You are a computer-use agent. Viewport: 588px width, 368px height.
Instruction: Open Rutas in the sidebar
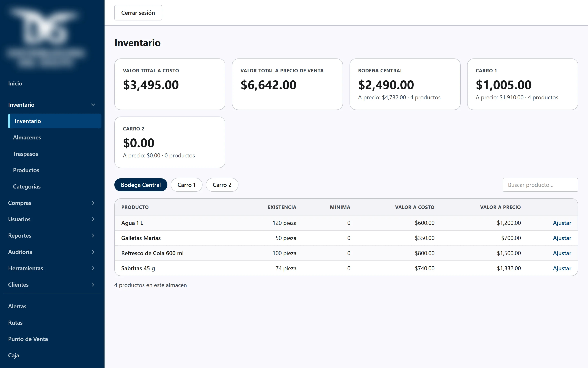(x=15, y=322)
